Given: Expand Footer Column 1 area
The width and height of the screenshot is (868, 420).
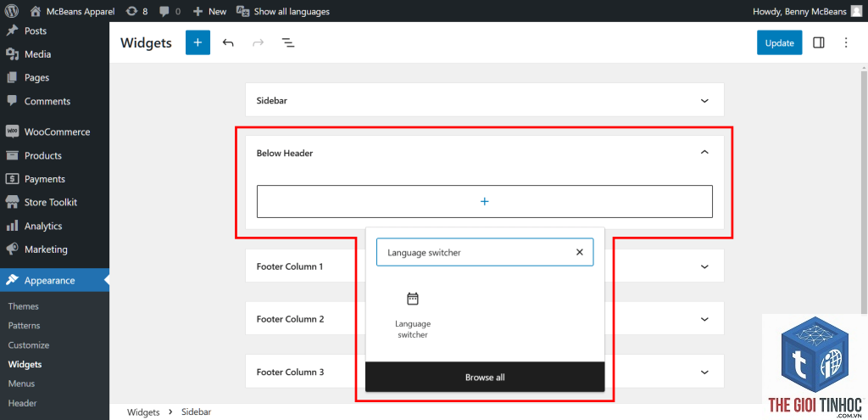Looking at the screenshot, I should 704,266.
